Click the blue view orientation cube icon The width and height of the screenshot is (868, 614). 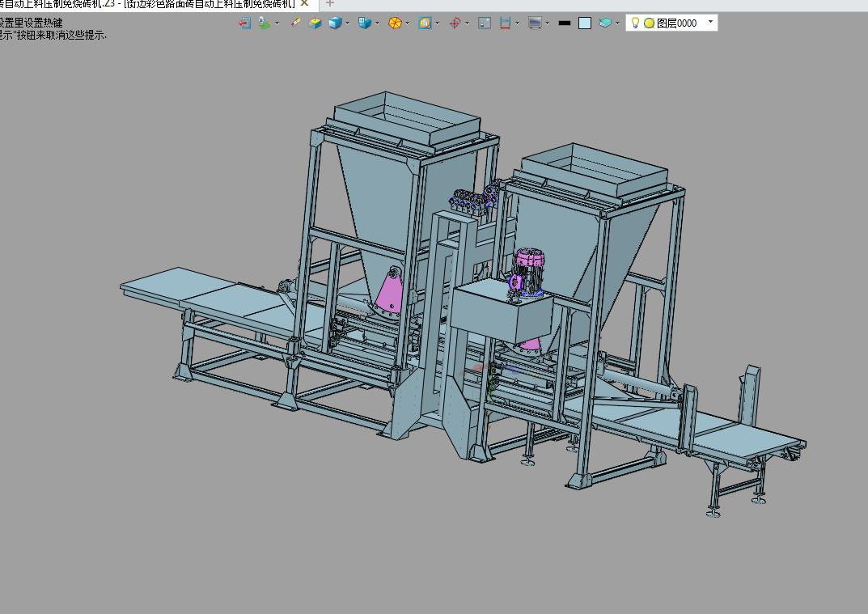[x=364, y=23]
